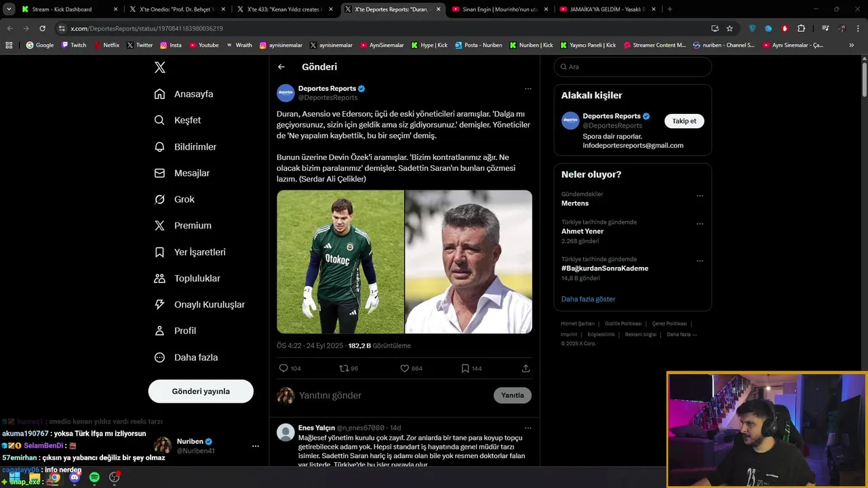Click the Mertens trending topic
This screenshot has width=868, height=488.
(575, 203)
